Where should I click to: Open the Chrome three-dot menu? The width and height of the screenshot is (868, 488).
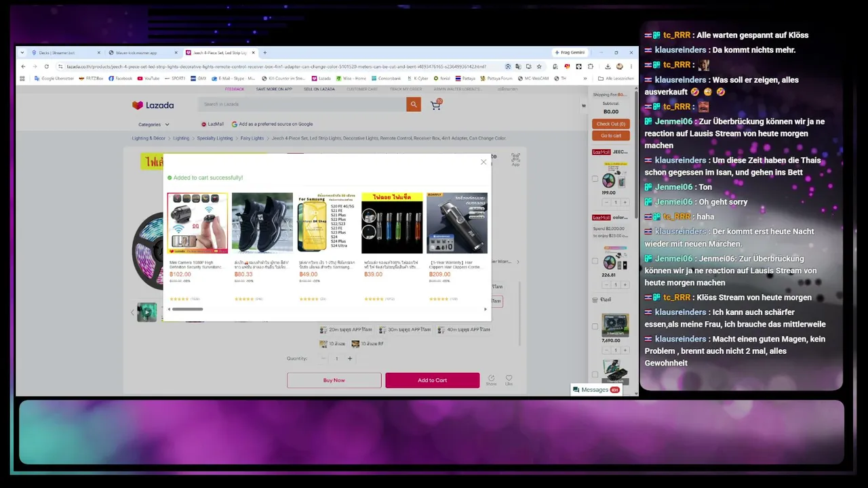[x=630, y=66]
